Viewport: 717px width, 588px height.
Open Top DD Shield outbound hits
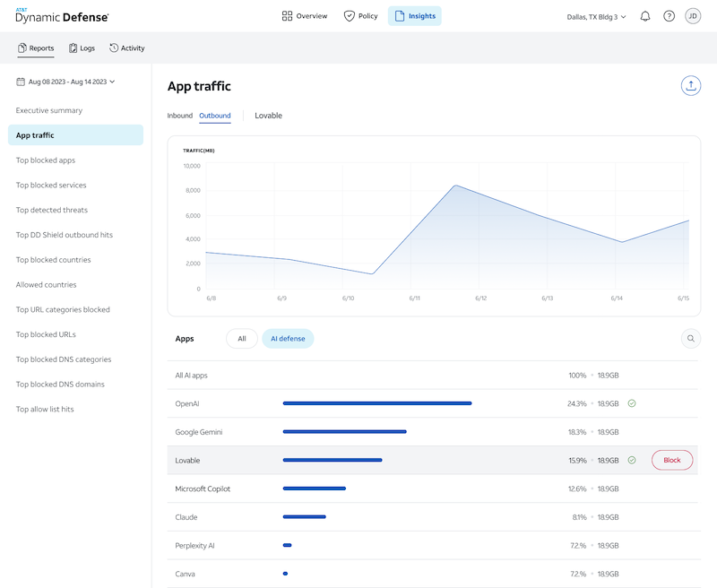tap(64, 235)
